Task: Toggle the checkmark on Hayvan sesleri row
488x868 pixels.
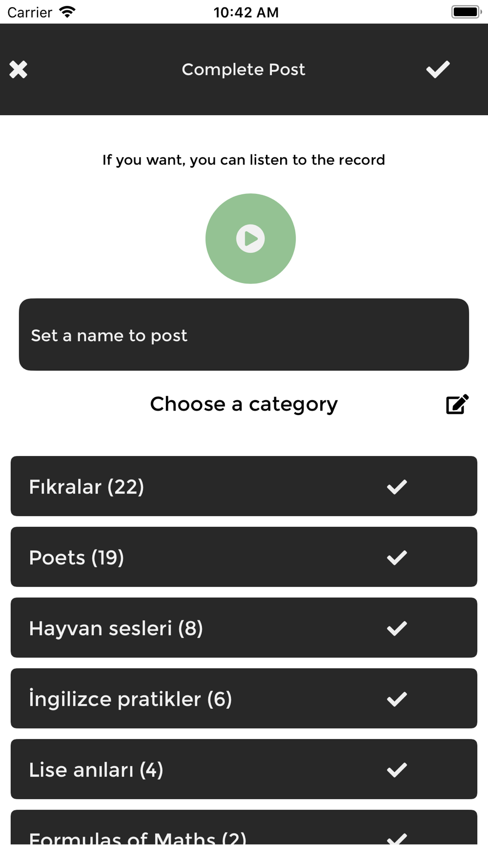Action: click(x=397, y=628)
